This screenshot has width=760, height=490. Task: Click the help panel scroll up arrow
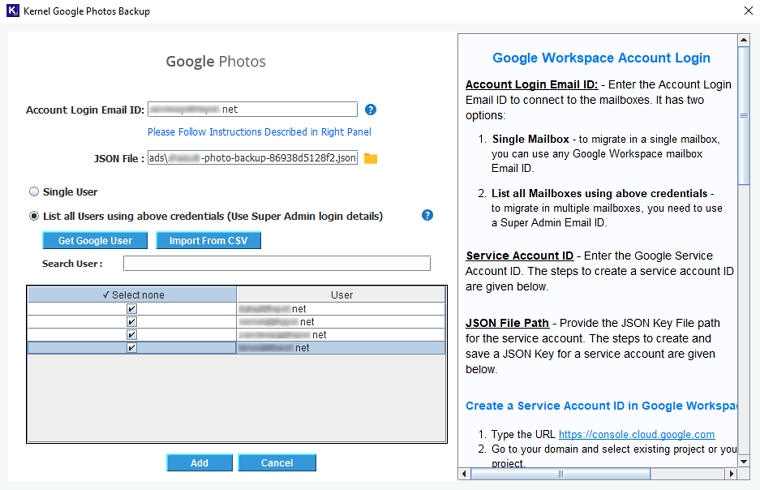pos(744,40)
